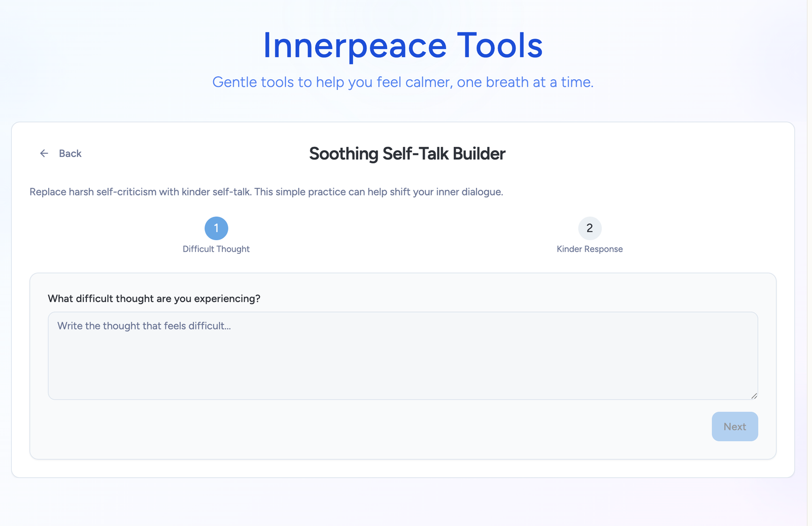Click the Soothing Self-Talk Builder heading
Viewport: 812px width, 526px height.
coord(407,154)
